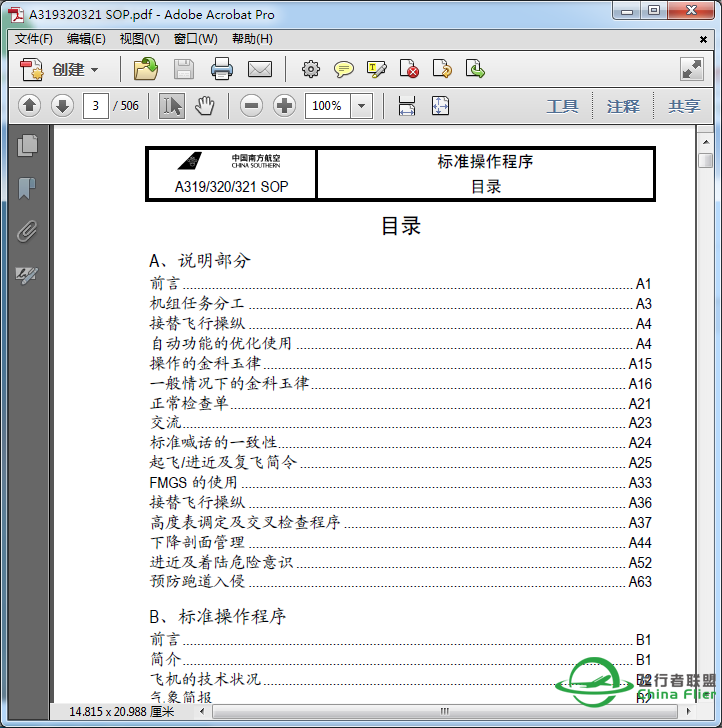This screenshot has height=728, width=722.
Task: Minimize the Acrobat window
Action: click(x=627, y=11)
